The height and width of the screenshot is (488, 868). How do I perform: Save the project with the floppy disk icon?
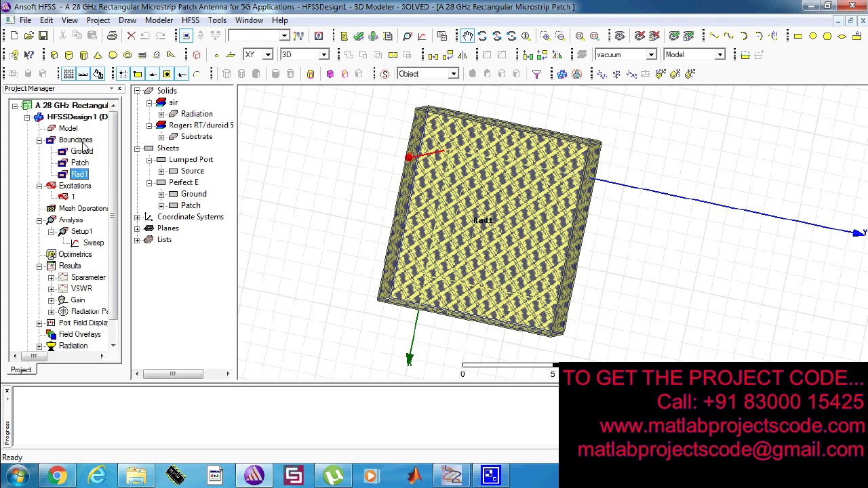(43, 36)
